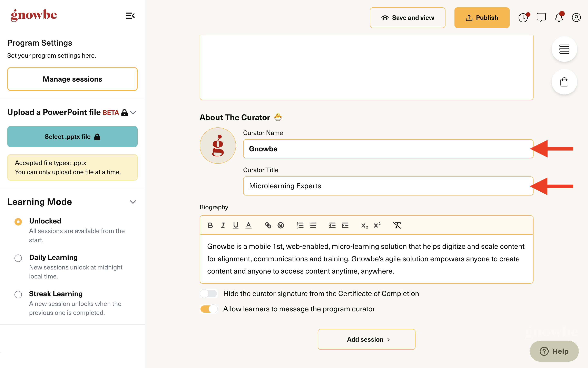Click the curator avatar image

(x=218, y=146)
